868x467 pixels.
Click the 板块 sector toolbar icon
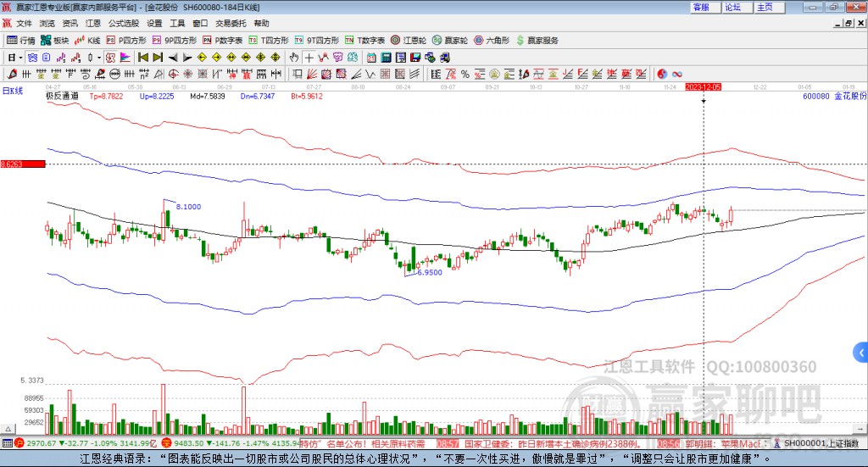click(56, 40)
